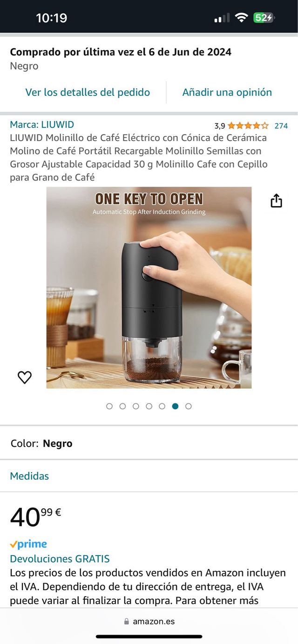Open the 274 reviews count link

point(281,126)
